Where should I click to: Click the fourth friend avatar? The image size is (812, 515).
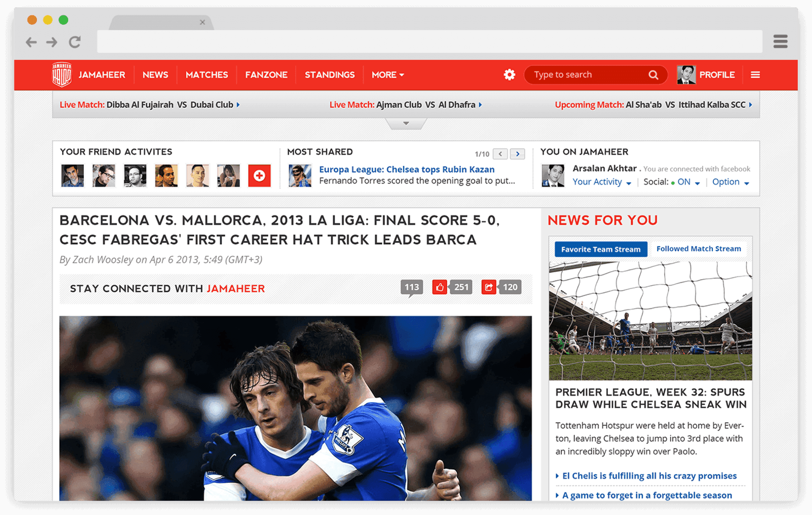click(x=166, y=175)
